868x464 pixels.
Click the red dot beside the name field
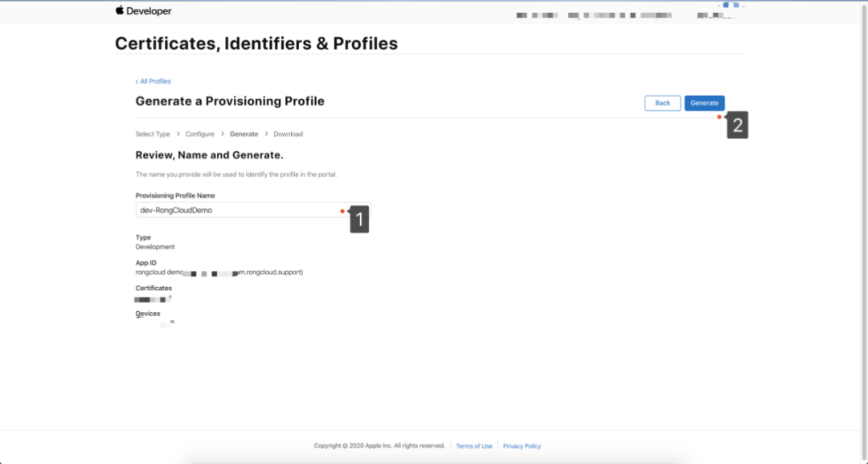click(342, 211)
